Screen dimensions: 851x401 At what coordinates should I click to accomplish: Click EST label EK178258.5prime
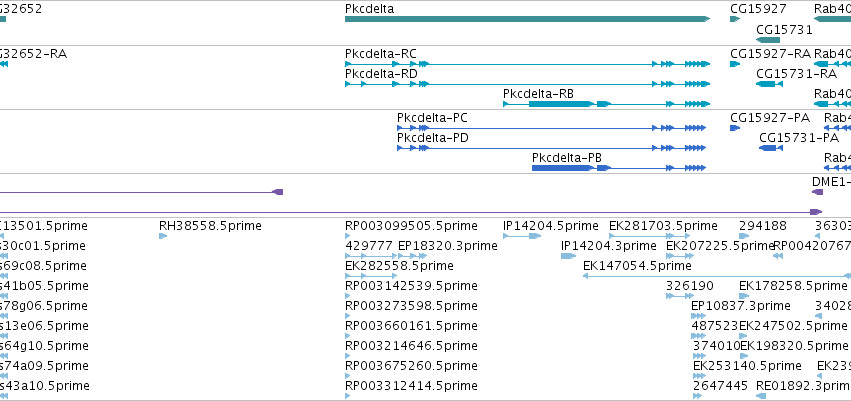coord(793,285)
